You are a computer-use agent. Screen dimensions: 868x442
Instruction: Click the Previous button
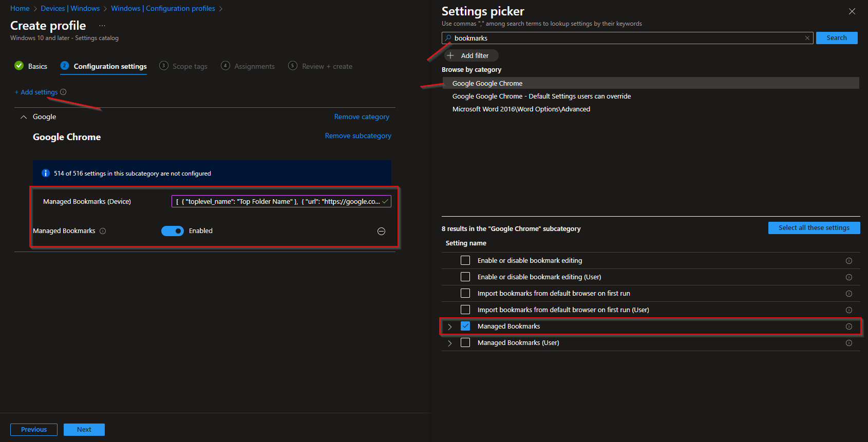point(34,430)
